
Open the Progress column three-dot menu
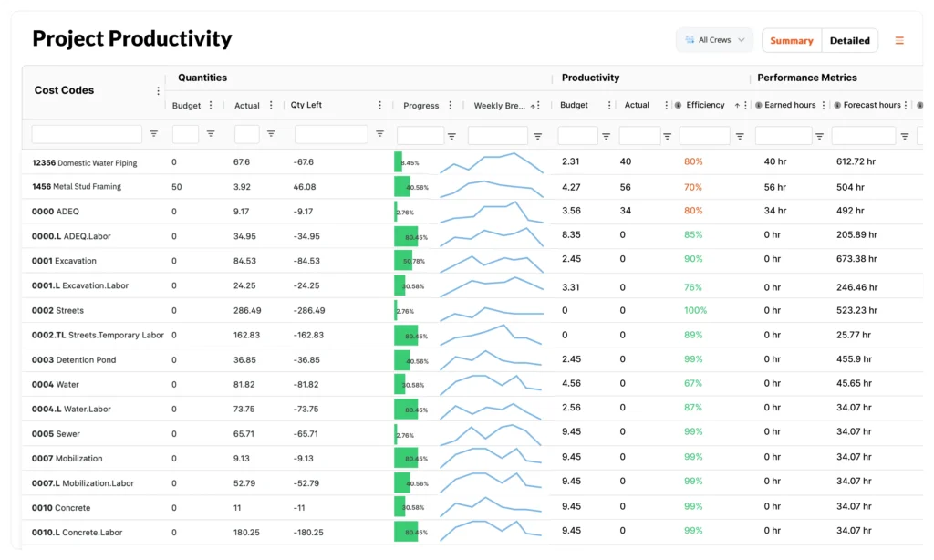pos(451,106)
